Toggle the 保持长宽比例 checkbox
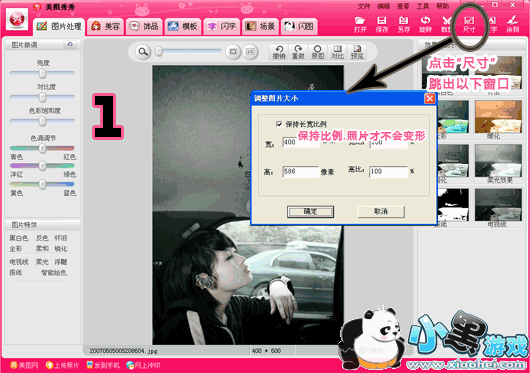Screen dimensions: 530x373 [279, 124]
